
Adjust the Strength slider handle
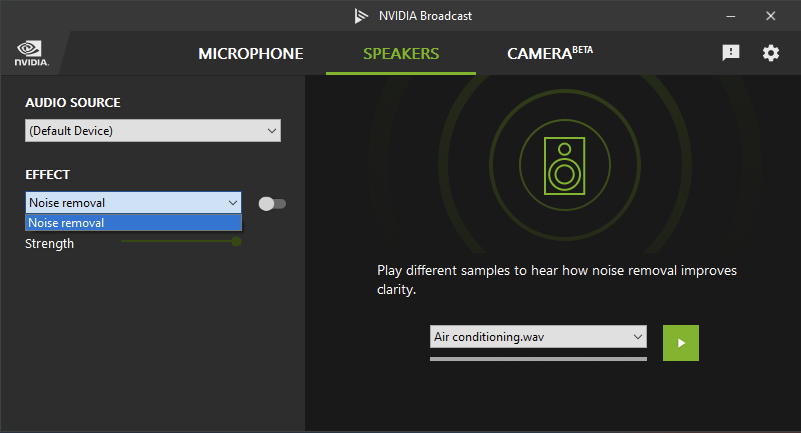pos(236,242)
